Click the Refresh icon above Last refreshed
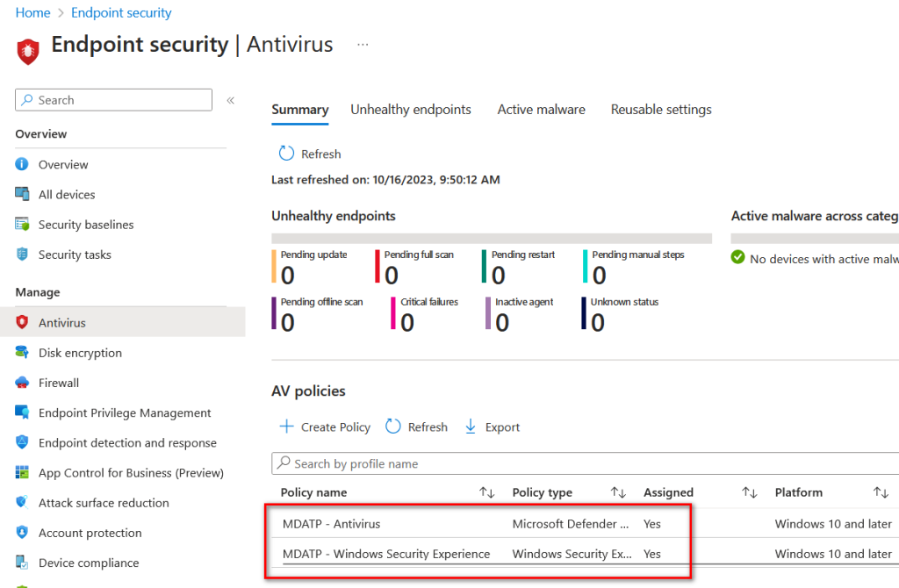This screenshot has width=899, height=588. point(286,154)
